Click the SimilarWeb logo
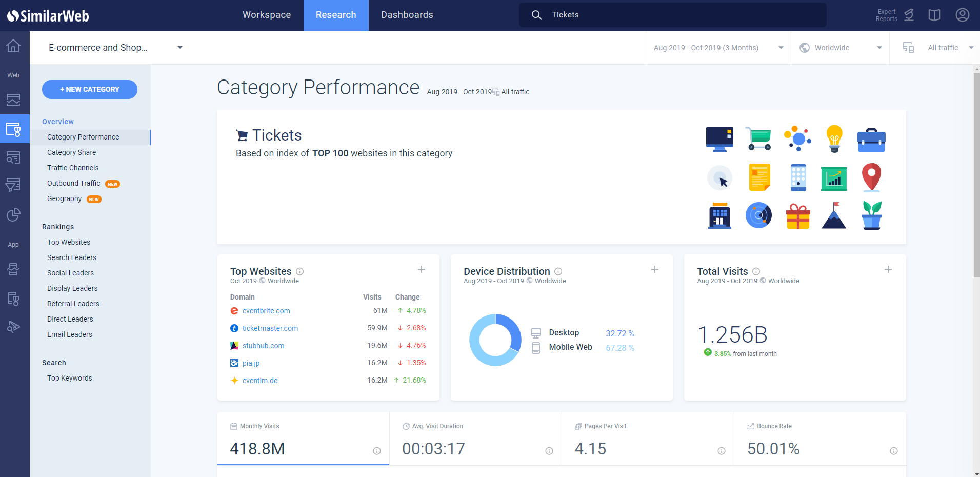Screen dimensions: 980x477 click(48, 16)
